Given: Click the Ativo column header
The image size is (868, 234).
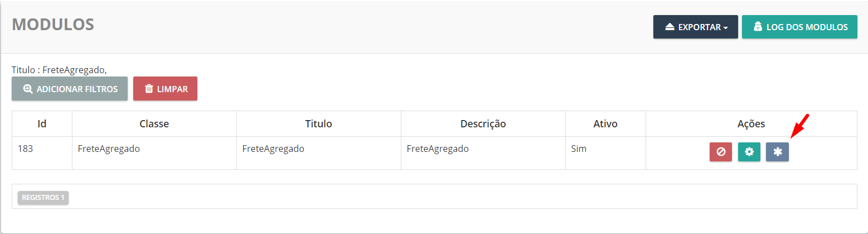Looking at the screenshot, I should (605, 124).
